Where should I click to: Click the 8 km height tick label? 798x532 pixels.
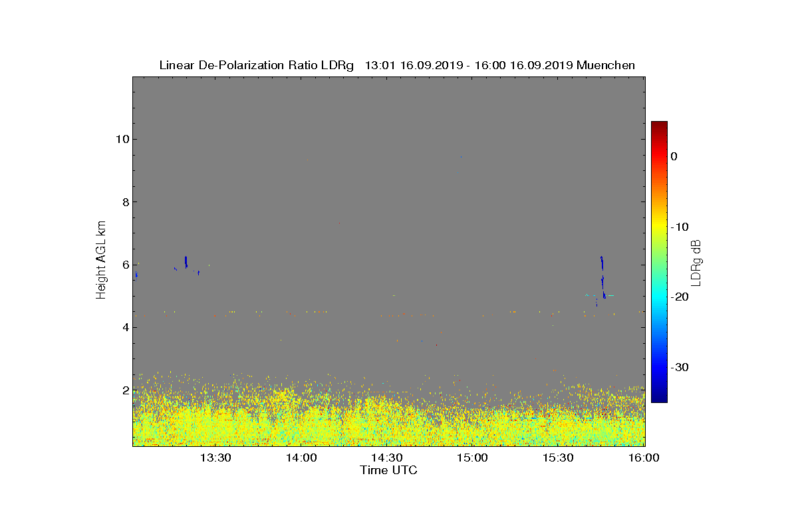(x=124, y=202)
